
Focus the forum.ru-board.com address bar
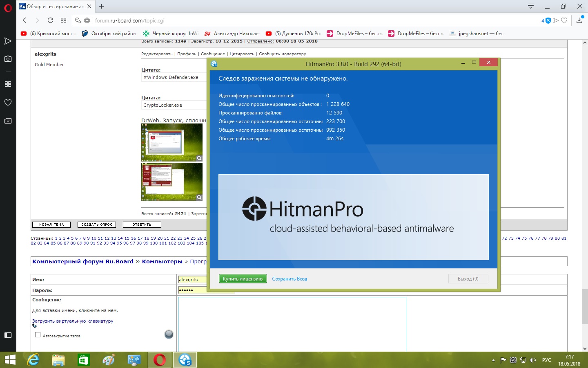314,20
